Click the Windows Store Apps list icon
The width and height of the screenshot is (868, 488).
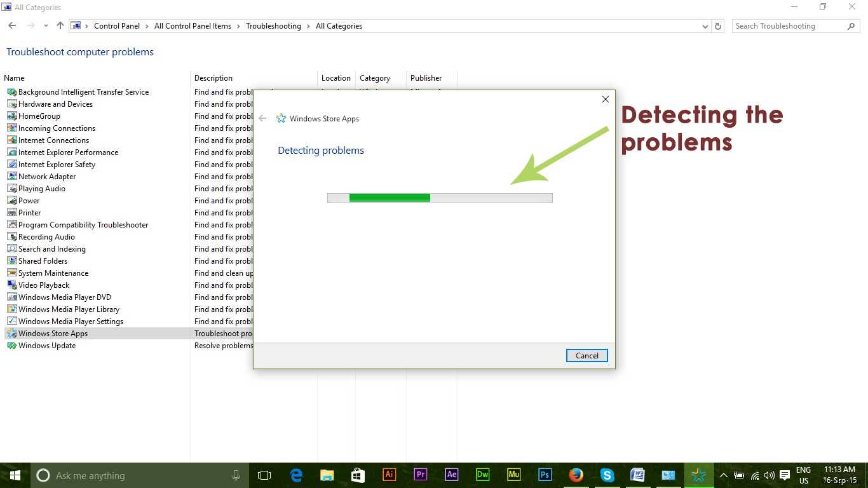[11, 334]
